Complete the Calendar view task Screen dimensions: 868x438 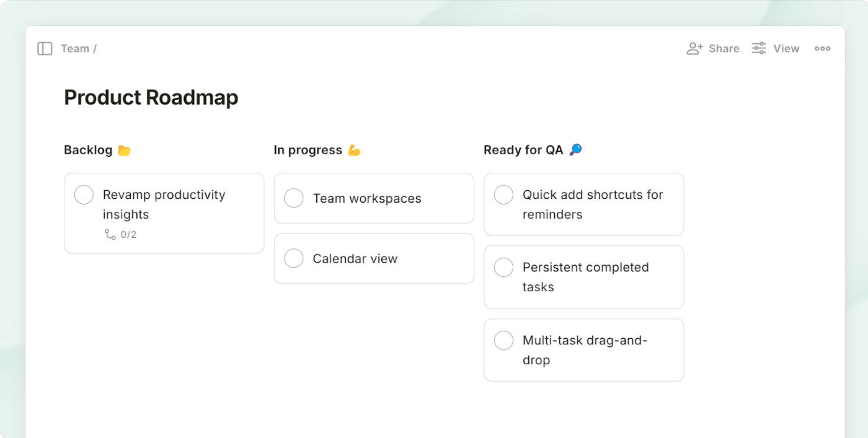[x=293, y=258]
